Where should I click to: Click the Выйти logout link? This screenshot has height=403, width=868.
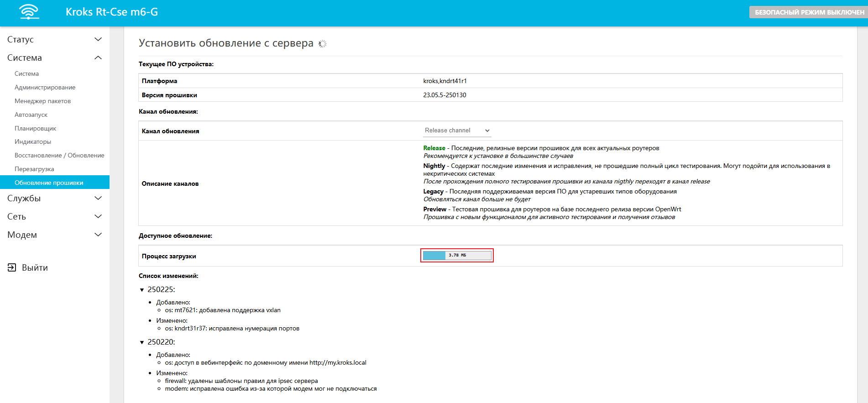point(35,267)
